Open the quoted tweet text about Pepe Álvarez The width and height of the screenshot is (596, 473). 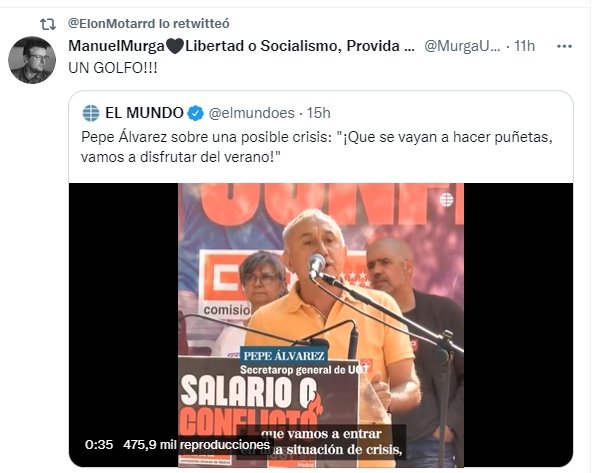pos(316,147)
